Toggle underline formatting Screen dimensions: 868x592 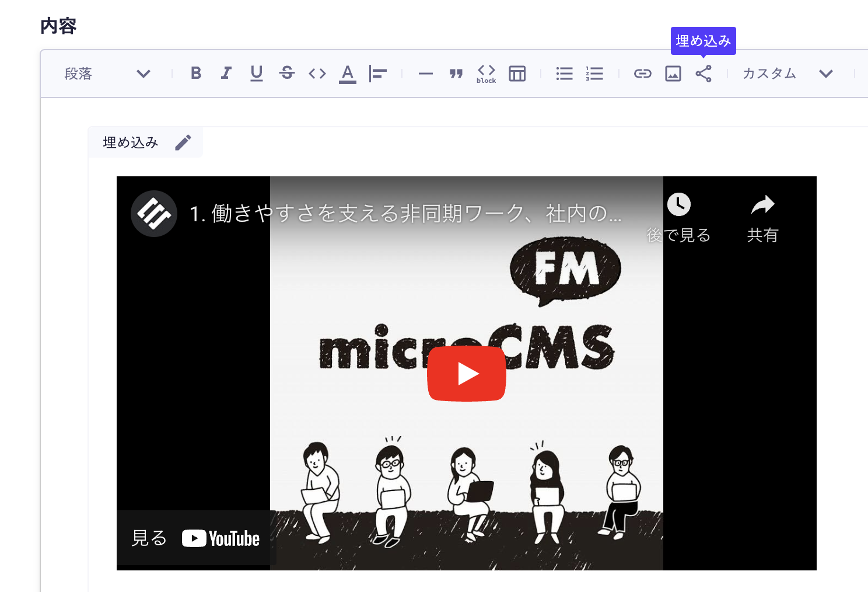[x=257, y=73]
